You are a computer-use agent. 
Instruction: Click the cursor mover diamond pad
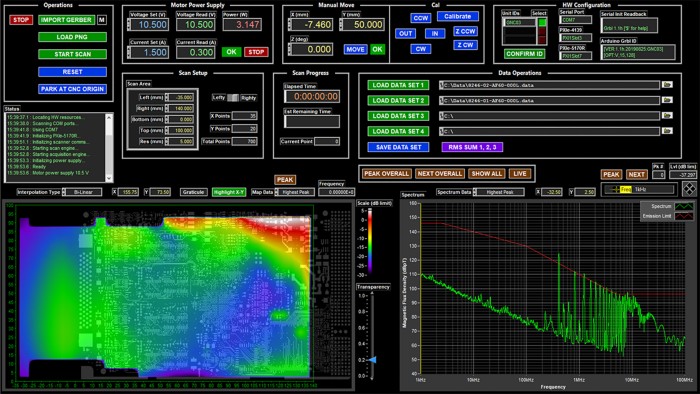(689, 189)
